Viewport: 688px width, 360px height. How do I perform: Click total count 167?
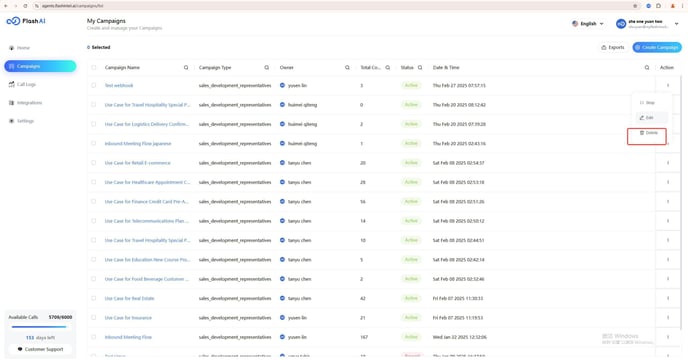click(364, 337)
